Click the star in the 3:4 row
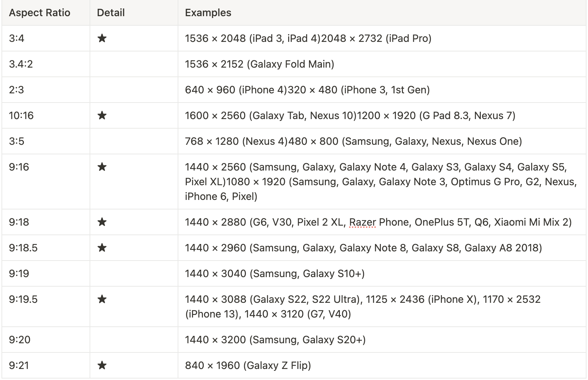 (102, 38)
